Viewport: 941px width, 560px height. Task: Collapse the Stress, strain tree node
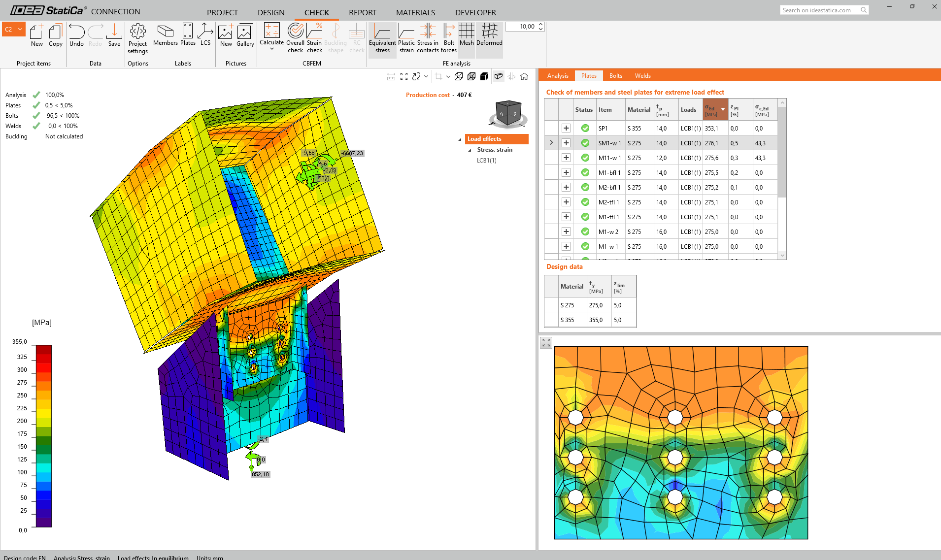[470, 150]
